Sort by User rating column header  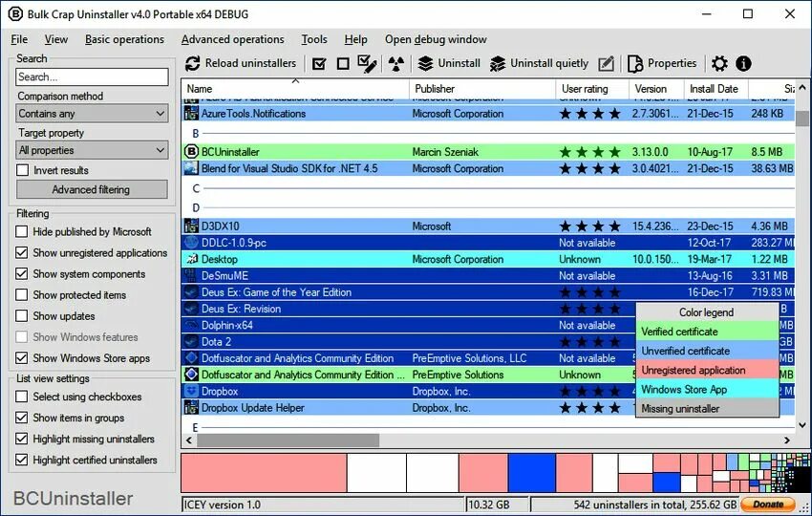point(592,89)
